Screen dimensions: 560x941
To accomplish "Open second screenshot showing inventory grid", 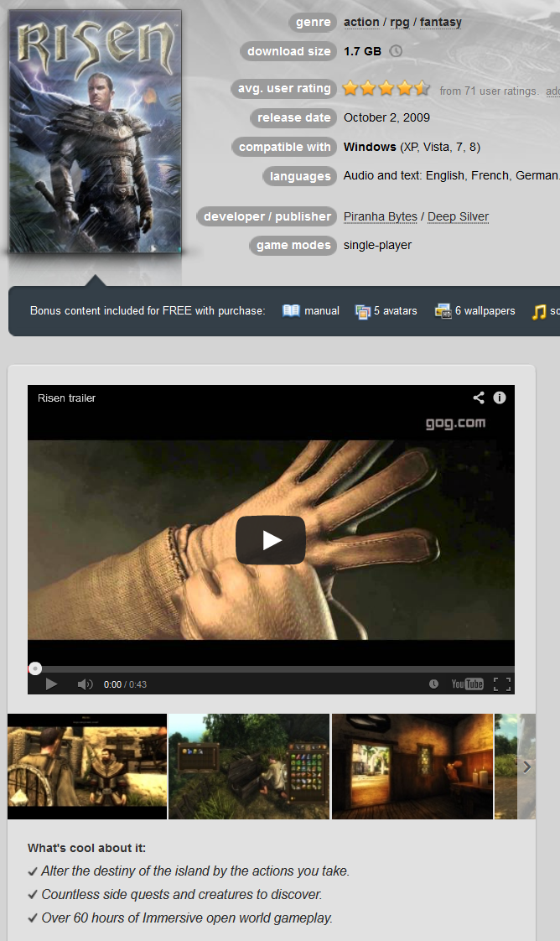I will [249, 767].
